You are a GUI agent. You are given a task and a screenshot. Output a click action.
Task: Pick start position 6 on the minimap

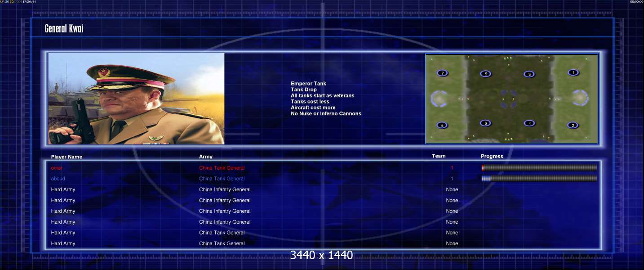point(485,123)
